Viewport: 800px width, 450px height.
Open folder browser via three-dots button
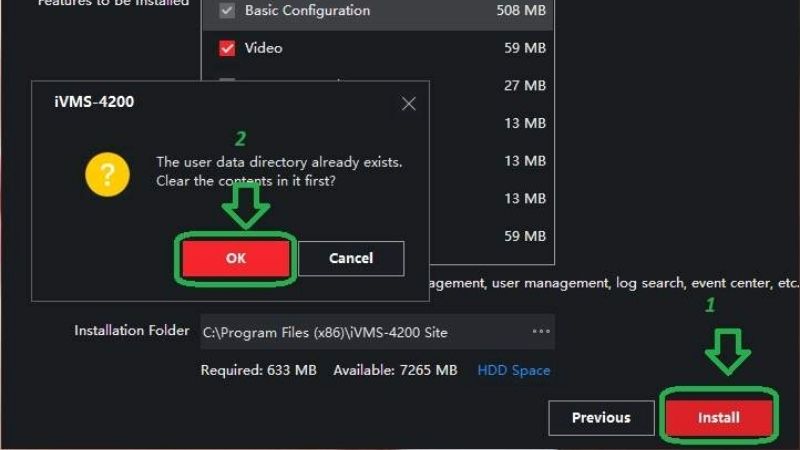tap(541, 331)
